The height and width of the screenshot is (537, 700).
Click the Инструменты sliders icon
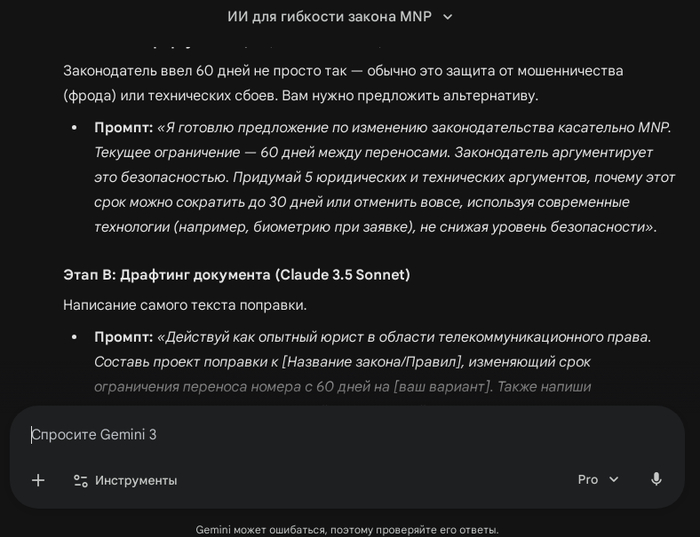point(80,480)
